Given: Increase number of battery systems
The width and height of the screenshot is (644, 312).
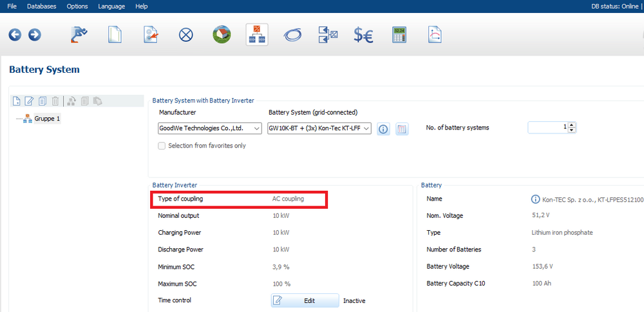Looking at the screenshot, I should tap(572, 125).
